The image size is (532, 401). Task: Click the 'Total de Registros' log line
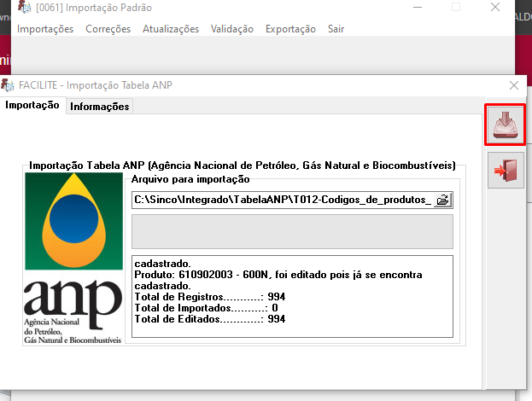(210, 297)
